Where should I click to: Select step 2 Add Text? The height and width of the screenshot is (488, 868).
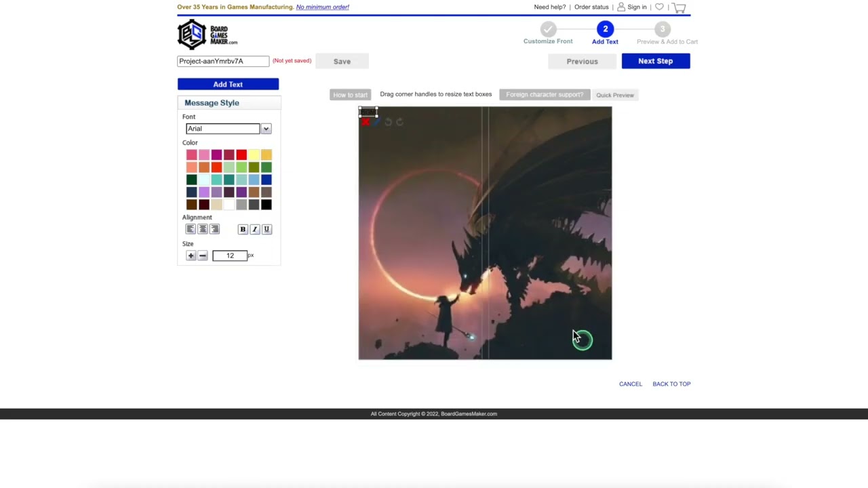[605, 33]
